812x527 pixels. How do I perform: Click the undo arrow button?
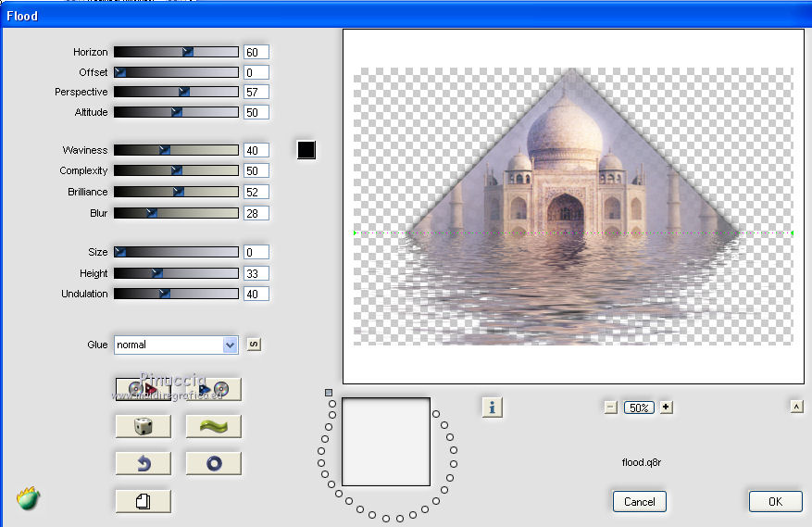coord(143,463)
